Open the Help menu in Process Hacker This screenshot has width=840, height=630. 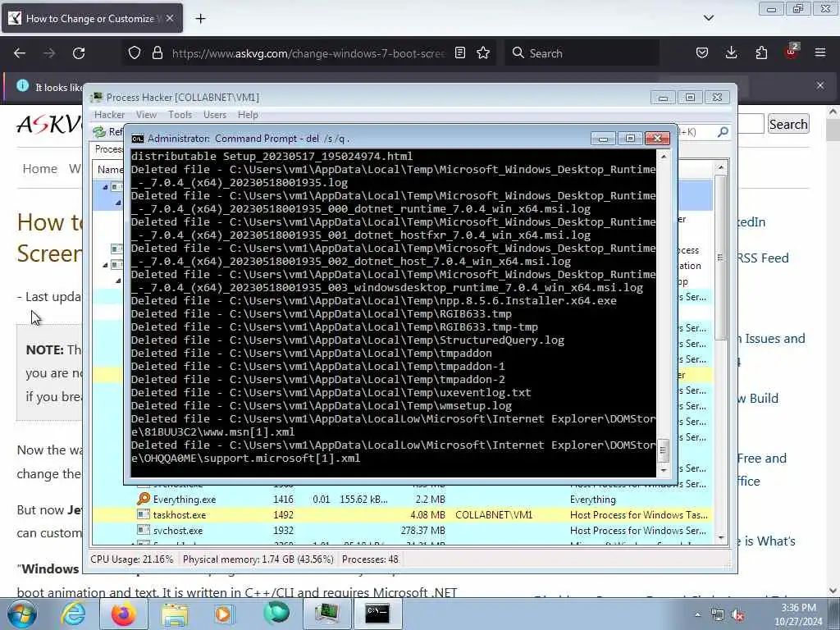click(x=248, y=115)
